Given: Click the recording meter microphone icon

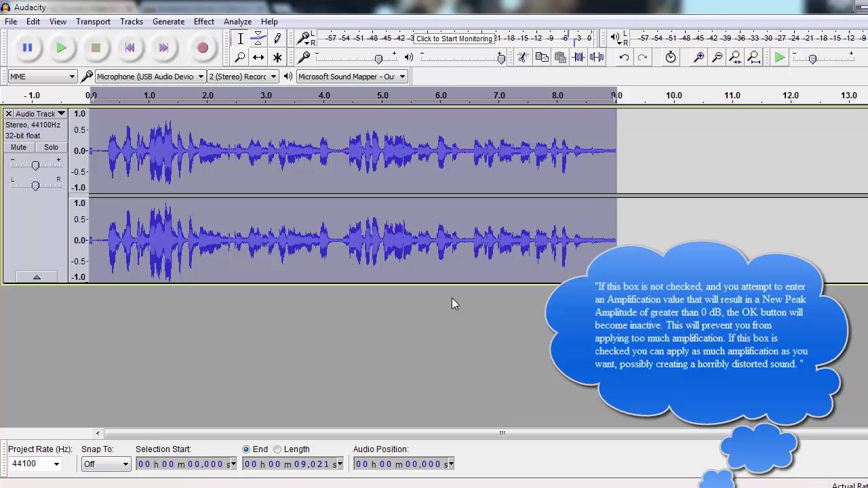Looking at the screenshot, I should coord(304,38).
